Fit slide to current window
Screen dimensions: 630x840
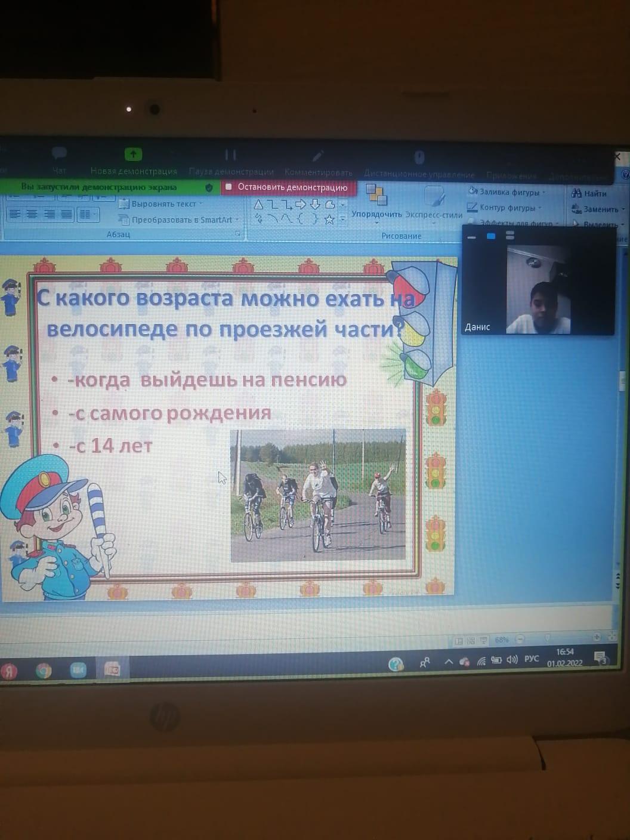(613, 637)
